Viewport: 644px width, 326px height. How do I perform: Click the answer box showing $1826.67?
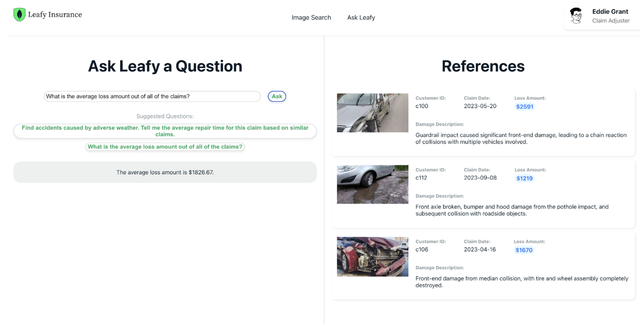pos(165,172)
